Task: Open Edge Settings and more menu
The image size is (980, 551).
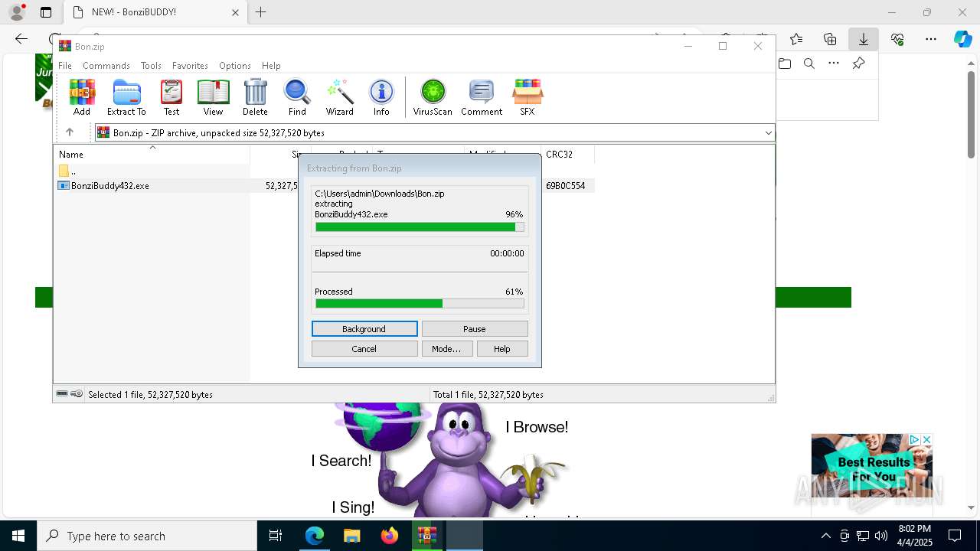Action: 931,39
